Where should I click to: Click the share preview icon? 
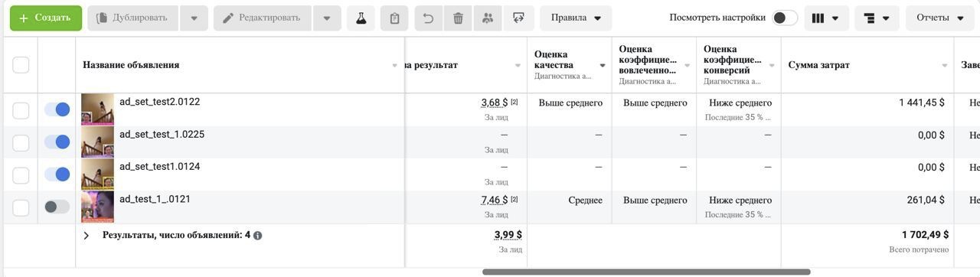point(518,18)
